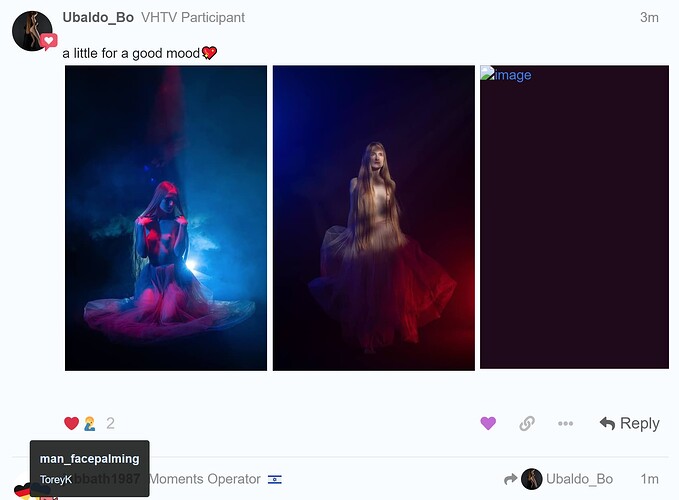
Task: Click the red heart reaction icon
Action: (71, 423)
